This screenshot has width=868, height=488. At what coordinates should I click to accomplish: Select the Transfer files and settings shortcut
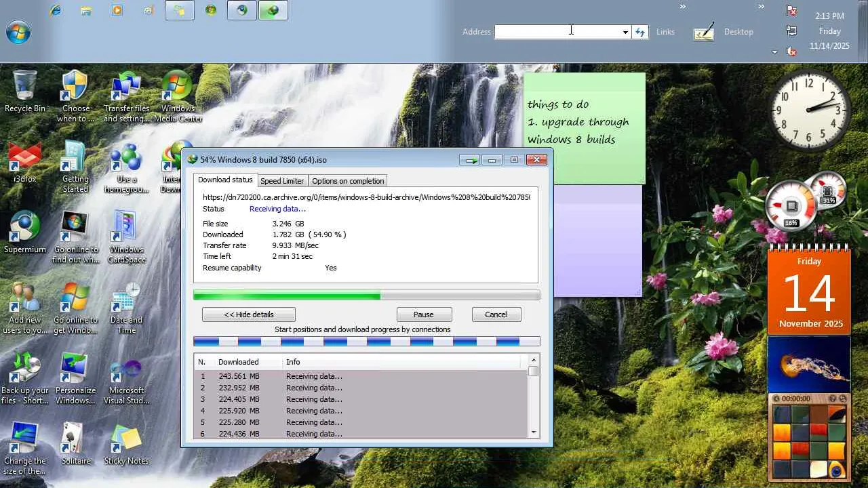127,96
